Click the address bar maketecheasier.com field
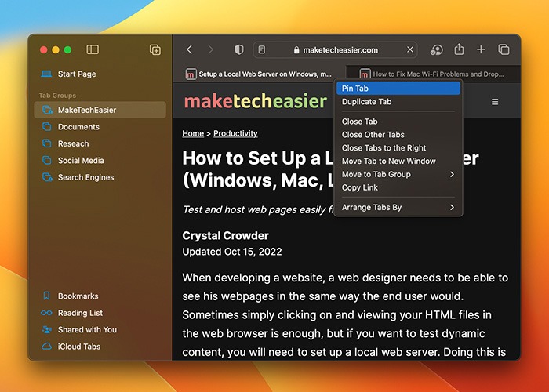This screenshot has height=392, width=549. coord(335,49)
